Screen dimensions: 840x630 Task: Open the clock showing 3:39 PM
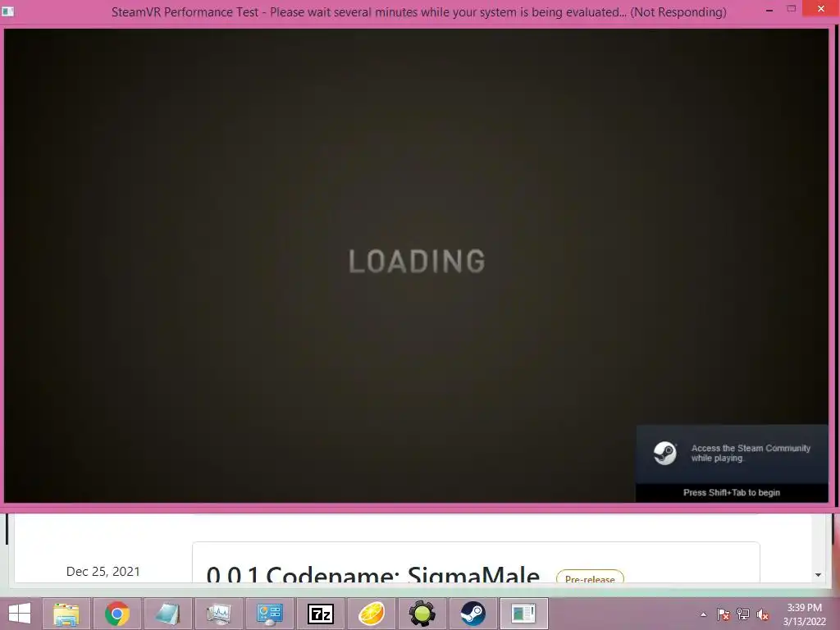tap(804, 614)
